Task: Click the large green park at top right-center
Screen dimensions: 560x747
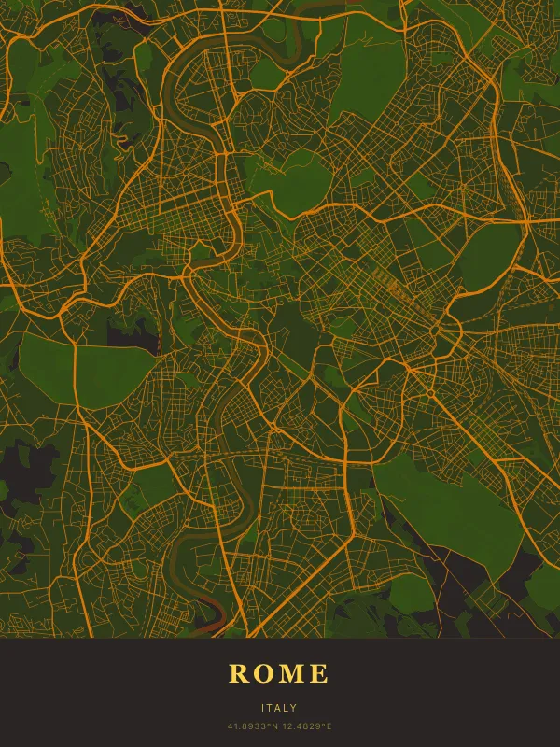Action: click(x=369, y=79)
